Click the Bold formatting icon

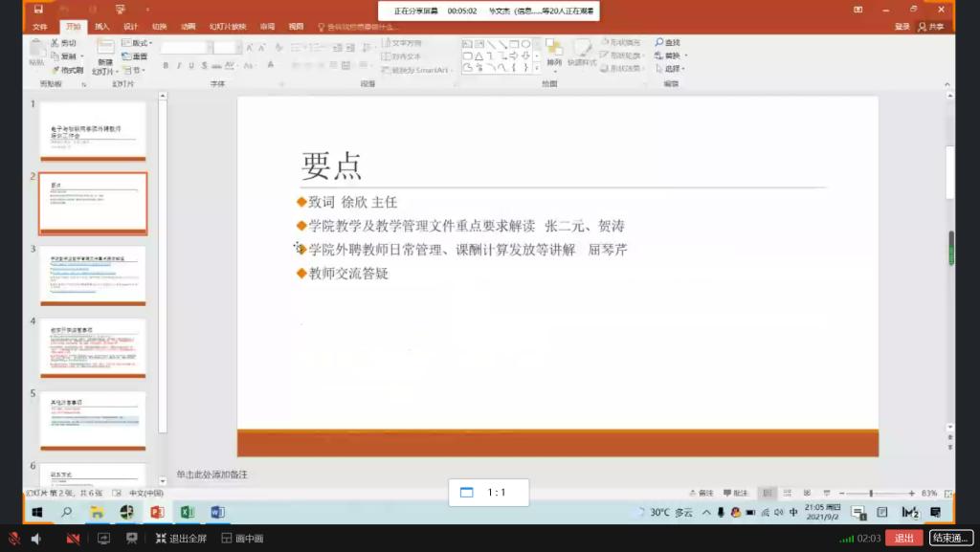[166, 66]
